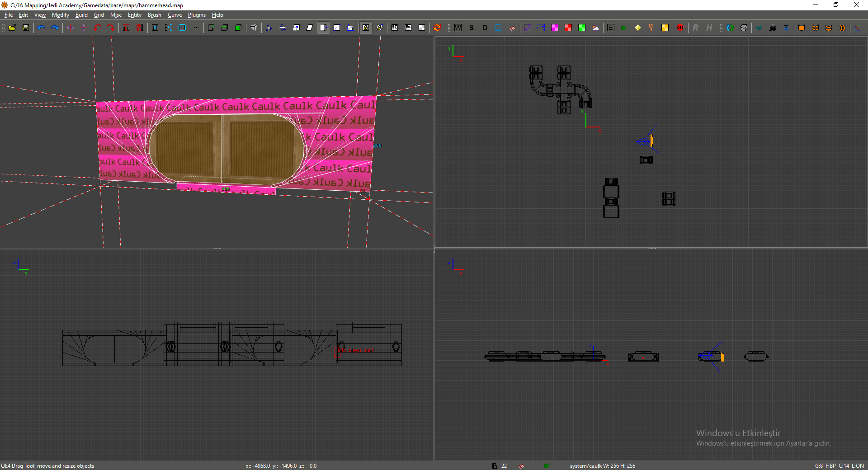Click the yellow diamond toolbar icon

[637, 28]
